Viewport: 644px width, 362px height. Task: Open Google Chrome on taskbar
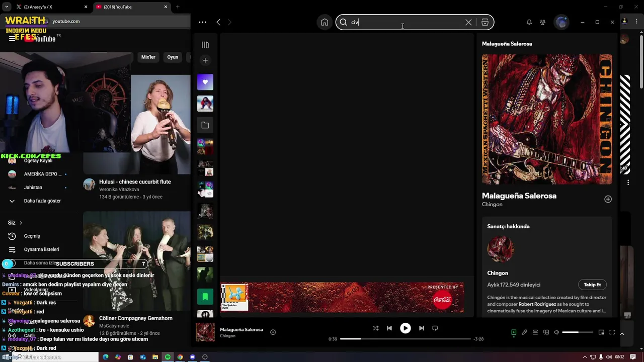(180, 357)
